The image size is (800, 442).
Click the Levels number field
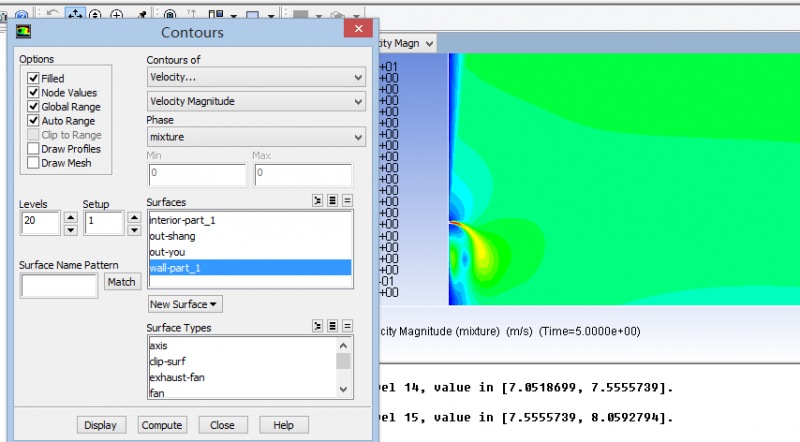[40, 223]
